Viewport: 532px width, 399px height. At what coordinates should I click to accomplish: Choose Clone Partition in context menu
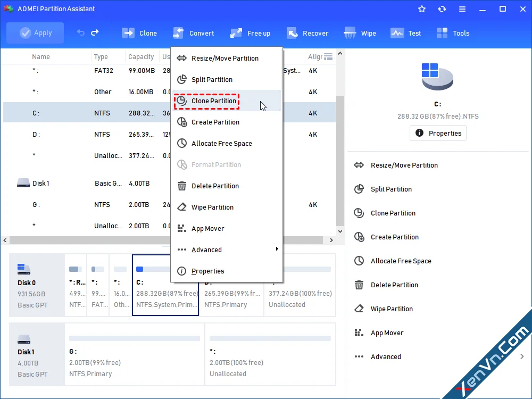coord(226,101)
